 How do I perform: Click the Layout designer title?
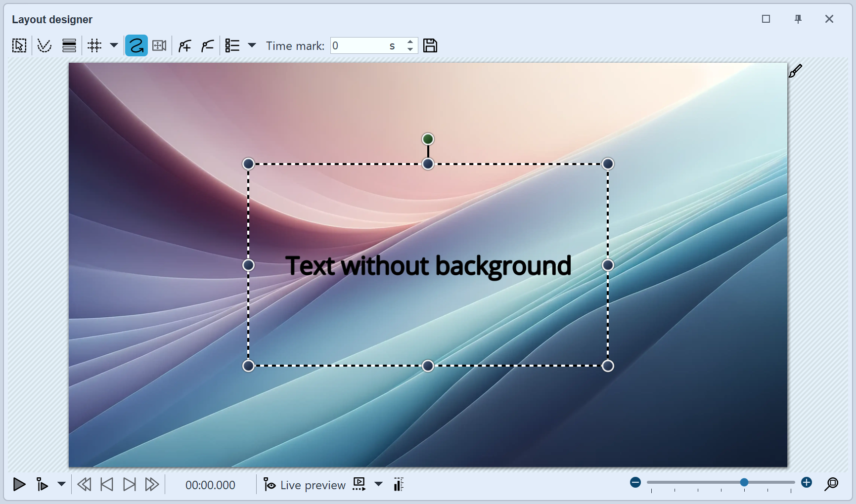click(52, 19)
